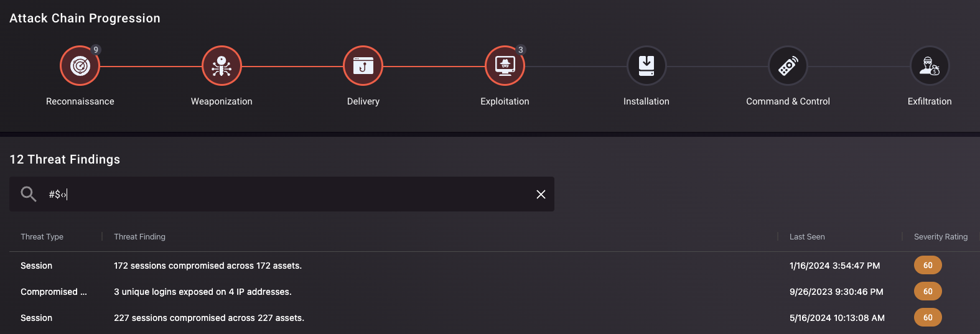Sort by Last Seen column header
This screenshot has width=980, height=334.
[x=807, y=237]
